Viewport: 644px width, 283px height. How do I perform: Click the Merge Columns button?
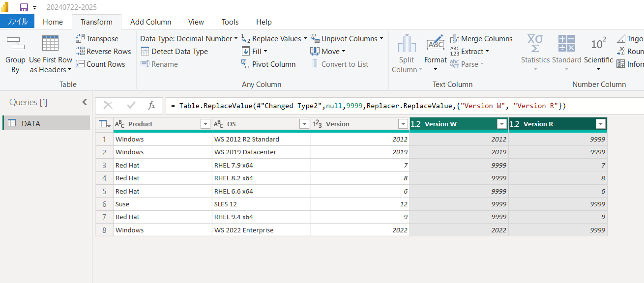pos(481,38)
